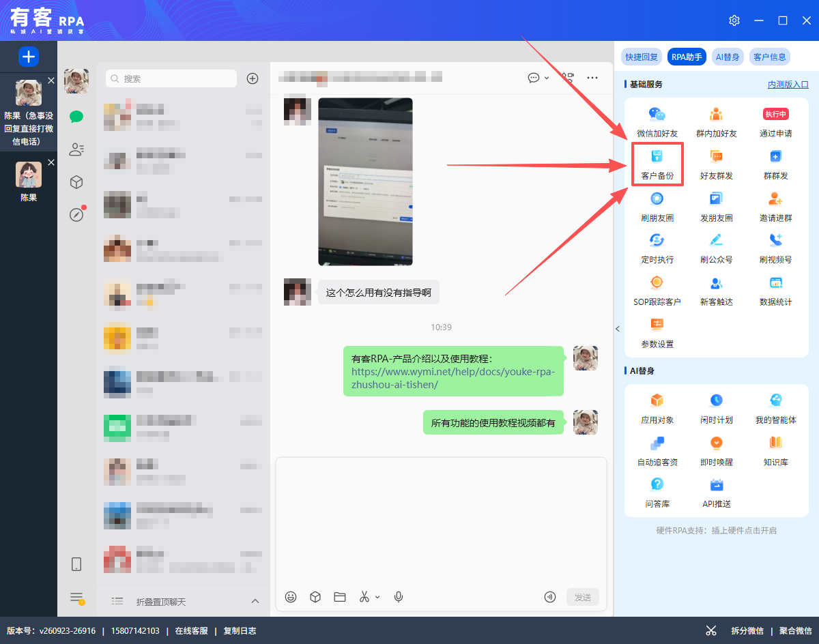Open the 客户信息 tab

point(769,57)
